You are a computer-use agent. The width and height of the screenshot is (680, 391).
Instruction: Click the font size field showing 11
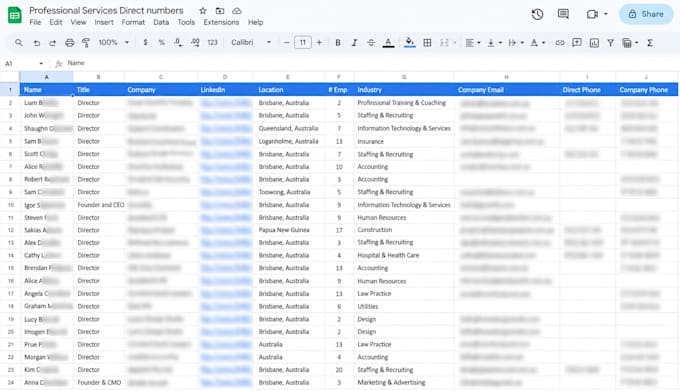tap(303, 42)
